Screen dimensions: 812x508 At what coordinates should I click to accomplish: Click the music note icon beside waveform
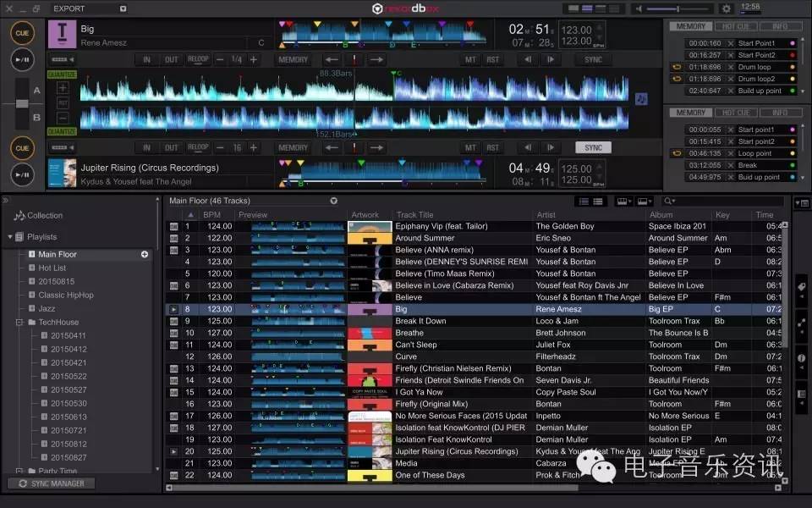tap(641, 98)
